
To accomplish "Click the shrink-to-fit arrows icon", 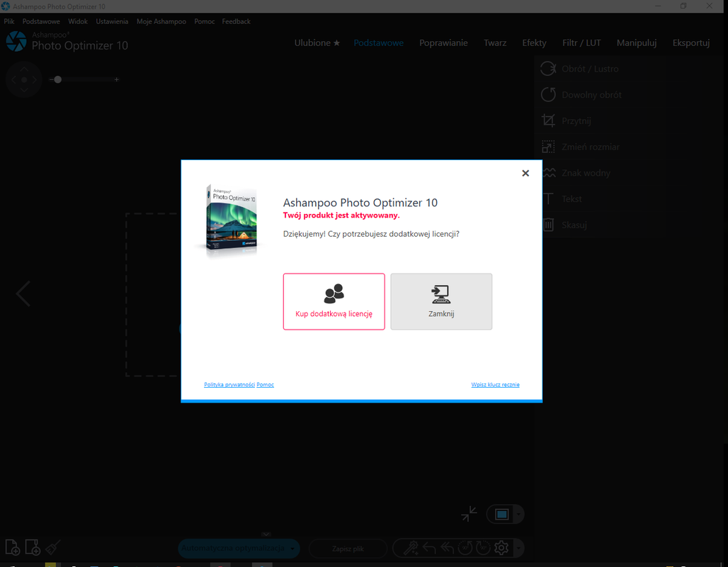I will [469, 514].
